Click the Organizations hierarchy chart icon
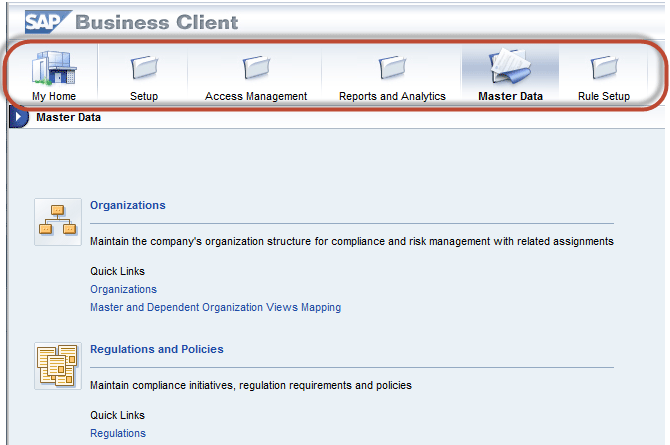This screenshot has width=670, height=445. tap(58, 221)
